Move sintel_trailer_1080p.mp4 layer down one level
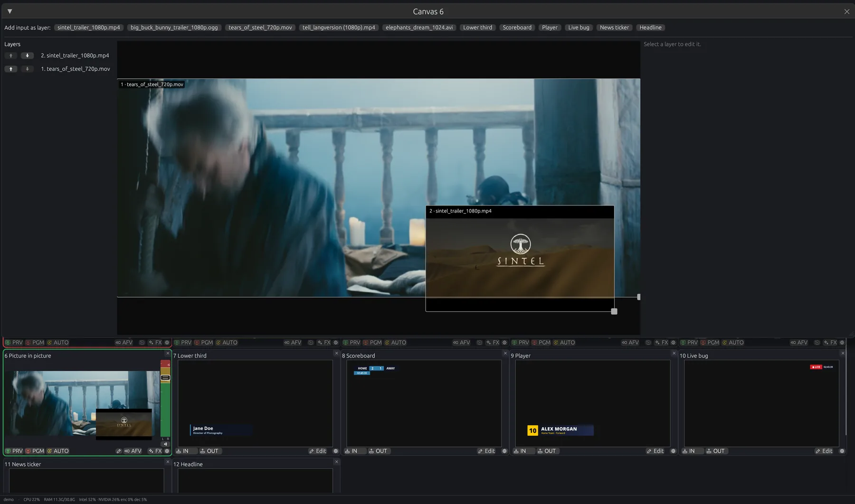 [27, 56]
